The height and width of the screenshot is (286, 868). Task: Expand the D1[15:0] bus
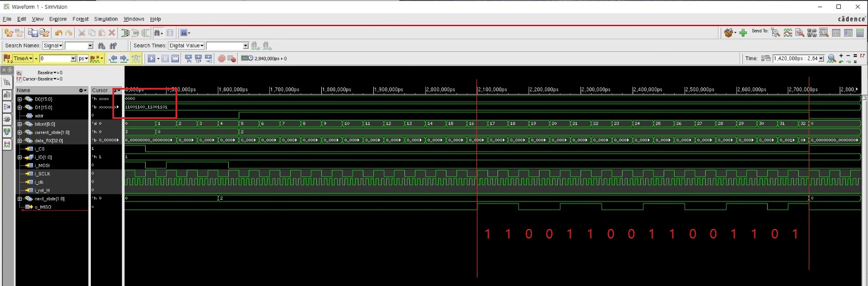(x=20, y=106)
